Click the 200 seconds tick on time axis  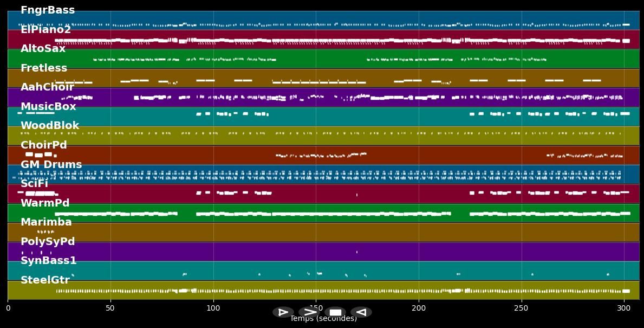419,308
